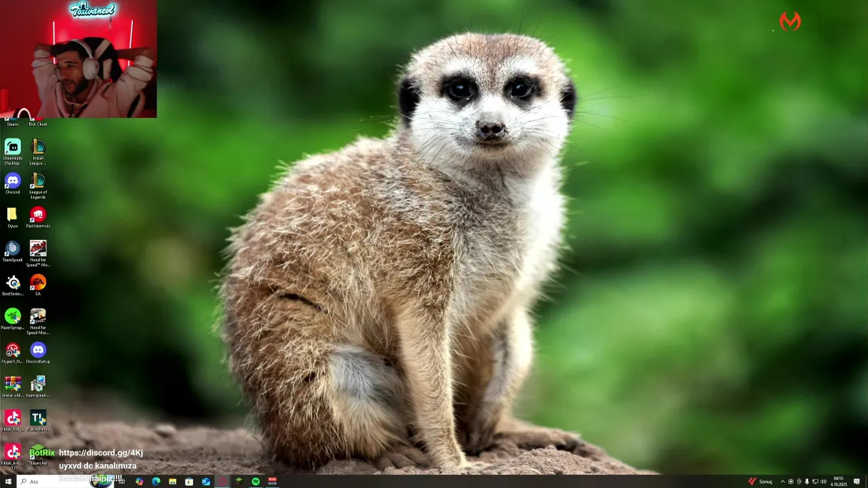
Task: Open the Streamlabs Desktop shortcut
Action: [12, 152]
